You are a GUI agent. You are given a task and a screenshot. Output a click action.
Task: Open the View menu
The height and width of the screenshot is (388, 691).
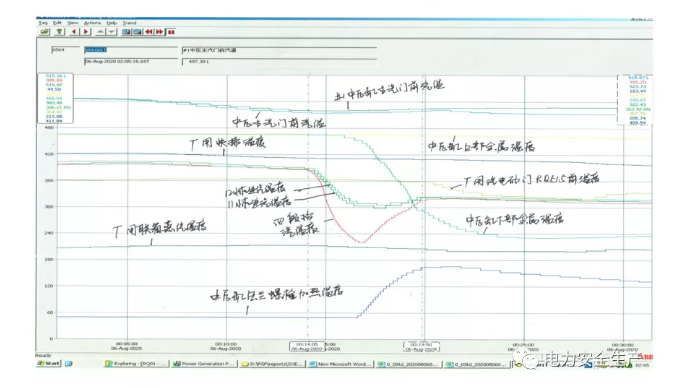73,22
